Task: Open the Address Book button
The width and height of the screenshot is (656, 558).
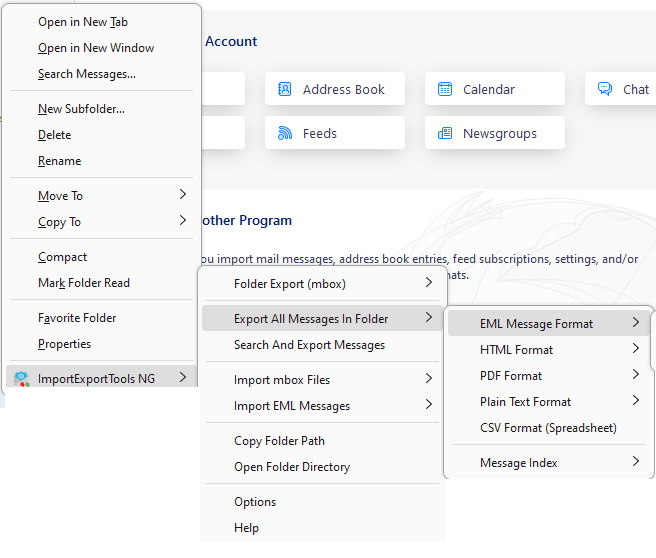Action: click(x=335, y=89)
